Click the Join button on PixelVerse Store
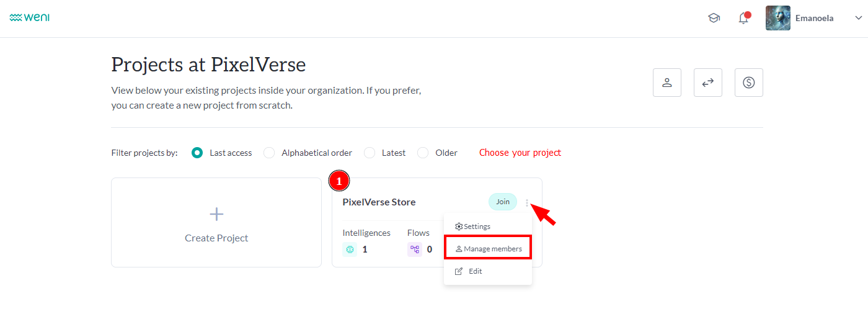Viewport: 868px width, 319px height. click(502, 202)
